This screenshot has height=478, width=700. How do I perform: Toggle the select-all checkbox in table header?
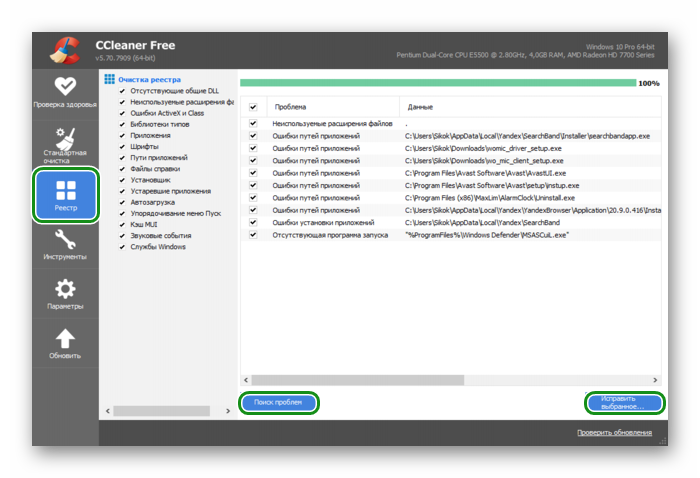253,107
